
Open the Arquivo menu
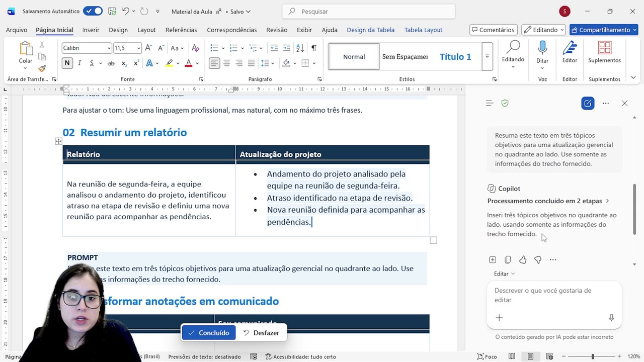(17, 30)
